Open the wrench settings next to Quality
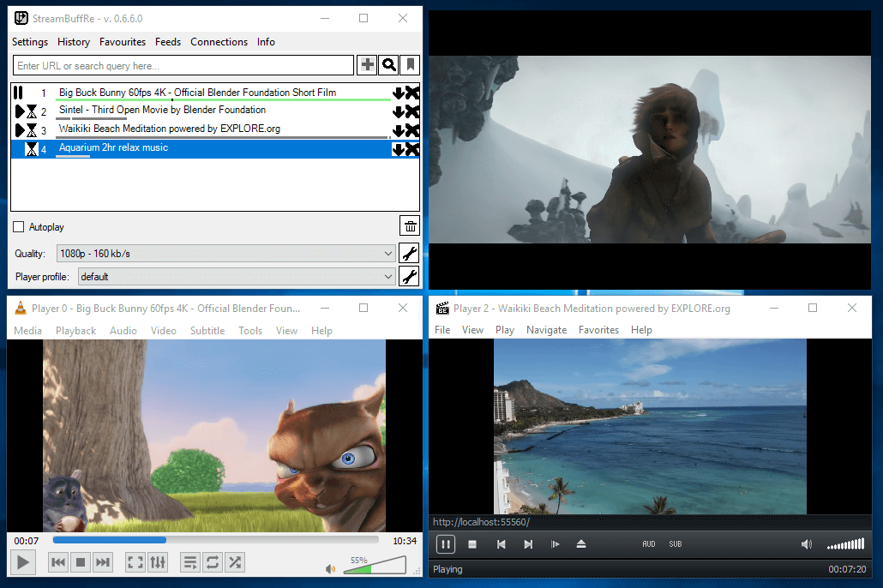 (x=410, y=254)
